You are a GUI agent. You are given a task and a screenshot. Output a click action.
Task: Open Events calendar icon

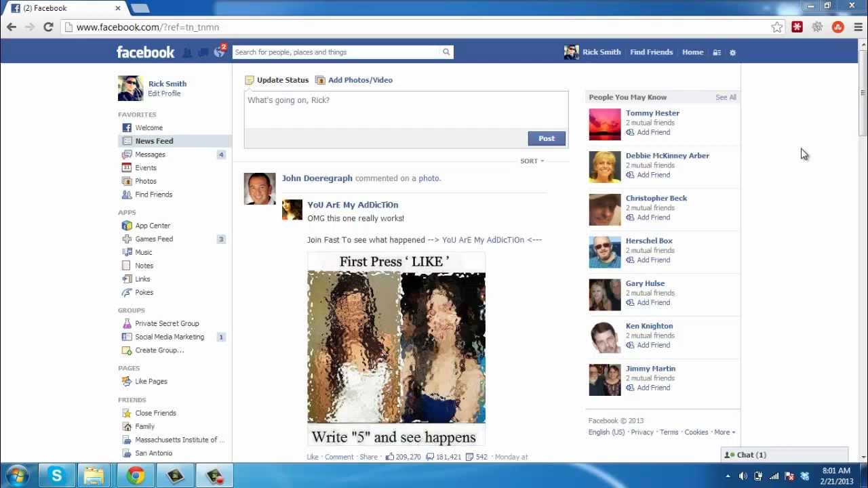click(x=126, y=167)
